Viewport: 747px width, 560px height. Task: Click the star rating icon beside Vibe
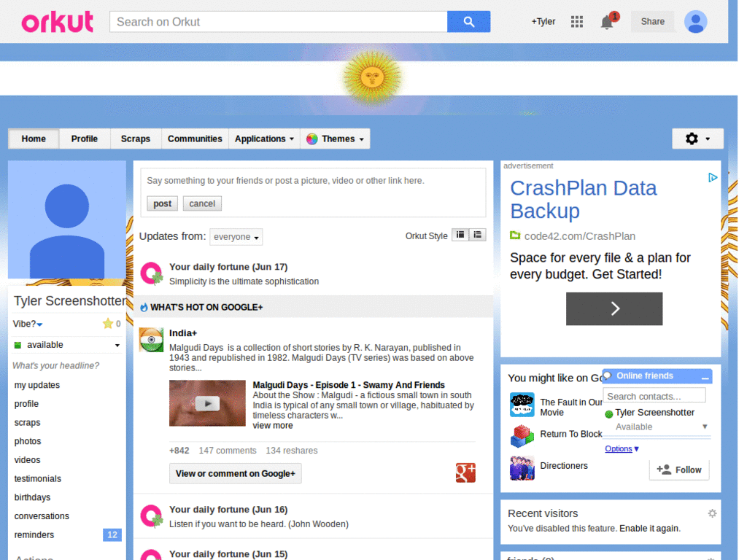coord(108,324)
